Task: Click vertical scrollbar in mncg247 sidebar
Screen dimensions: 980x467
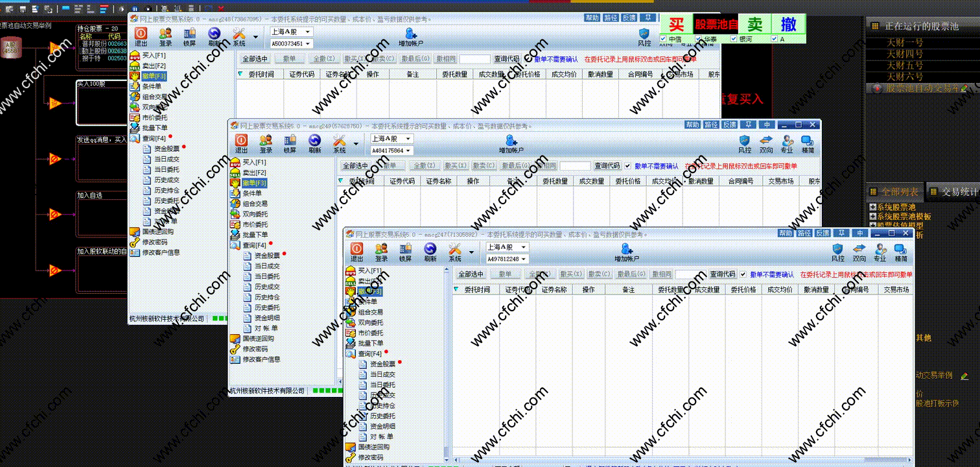Action: (445, 363)
